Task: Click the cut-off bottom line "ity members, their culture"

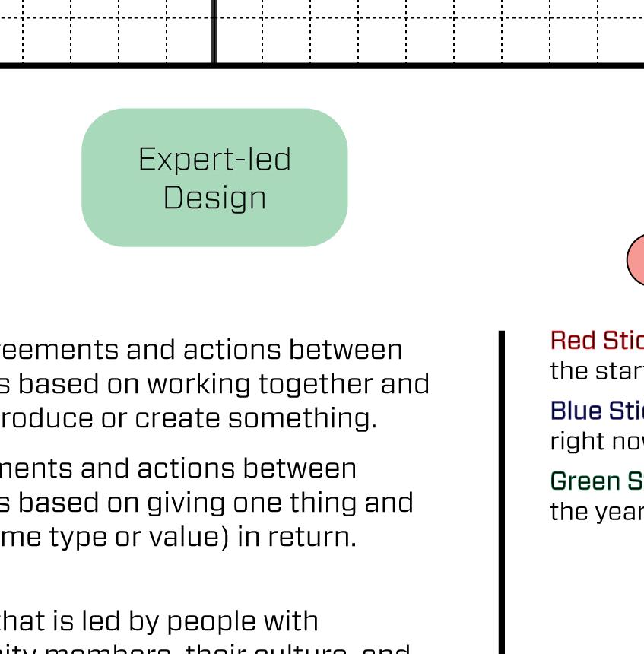Action: pyautogui.click(x=205, y=650)
